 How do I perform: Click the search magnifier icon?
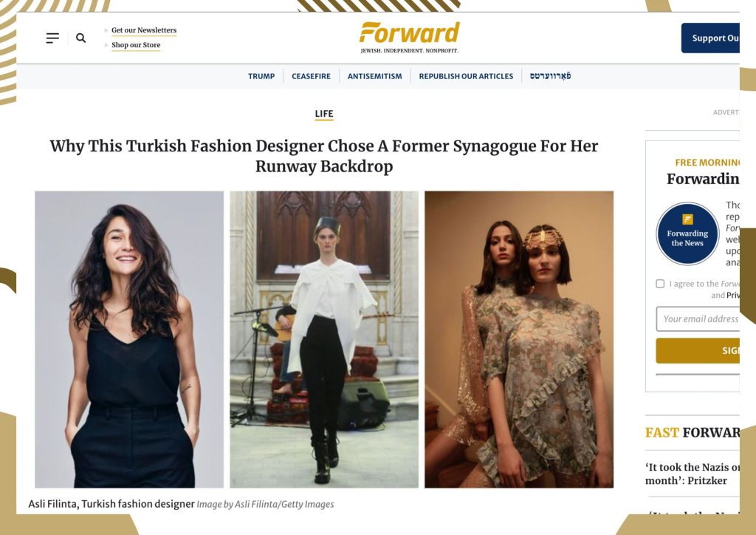(x=81, y=38)
